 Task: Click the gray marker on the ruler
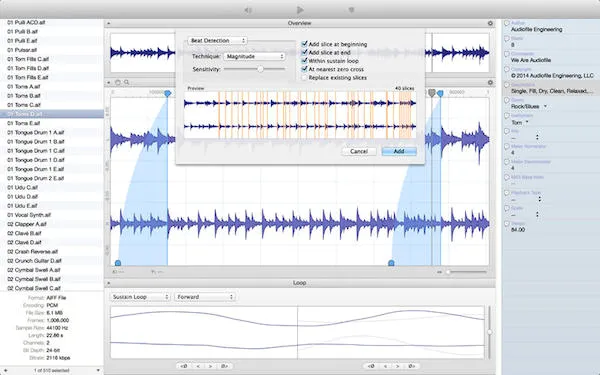[x=432, y=93]
